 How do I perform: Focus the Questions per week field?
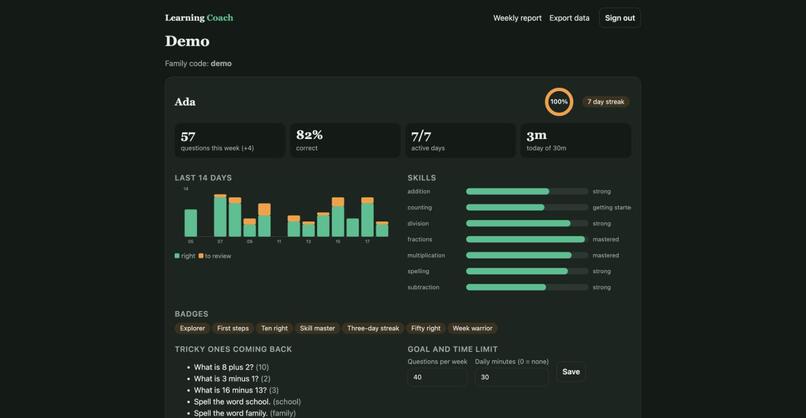click(x=437, y=377)
